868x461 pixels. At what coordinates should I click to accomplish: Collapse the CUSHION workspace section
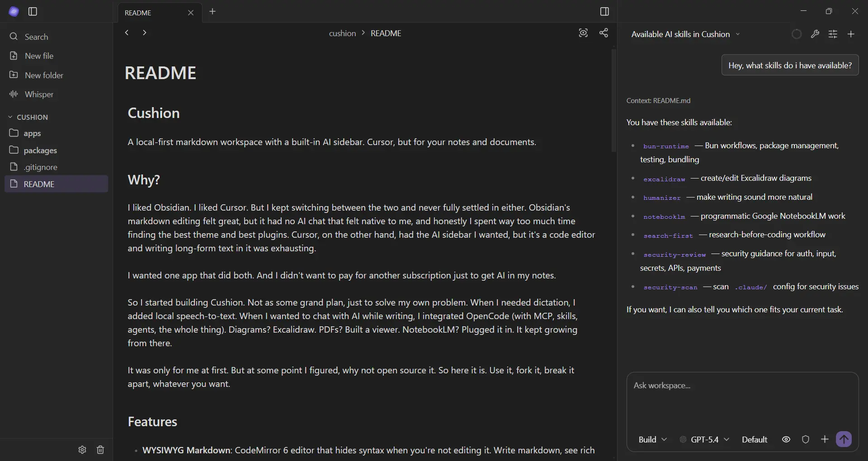(9, 117)
